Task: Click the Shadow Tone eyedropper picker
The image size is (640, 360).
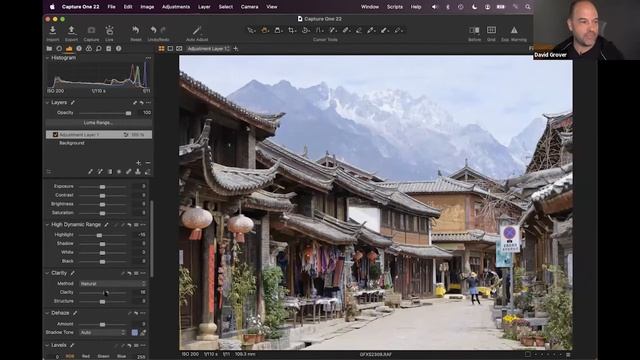Action: 143,333
